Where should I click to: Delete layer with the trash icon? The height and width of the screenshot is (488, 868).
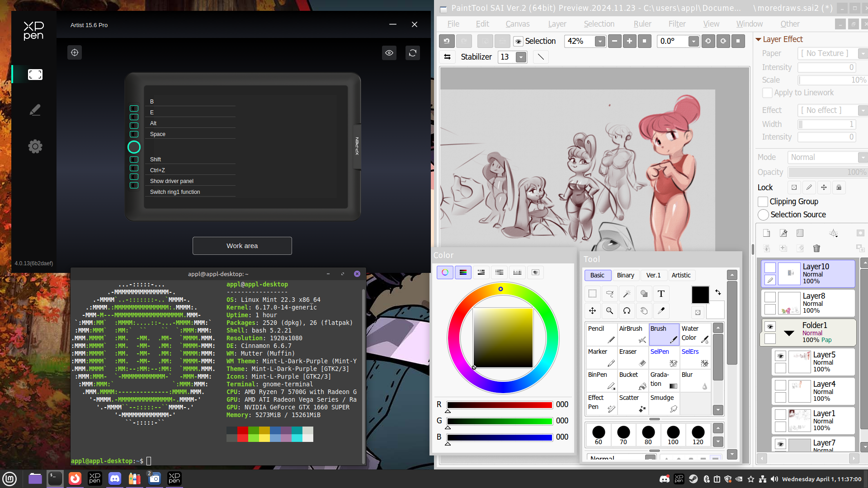[816, 249]
